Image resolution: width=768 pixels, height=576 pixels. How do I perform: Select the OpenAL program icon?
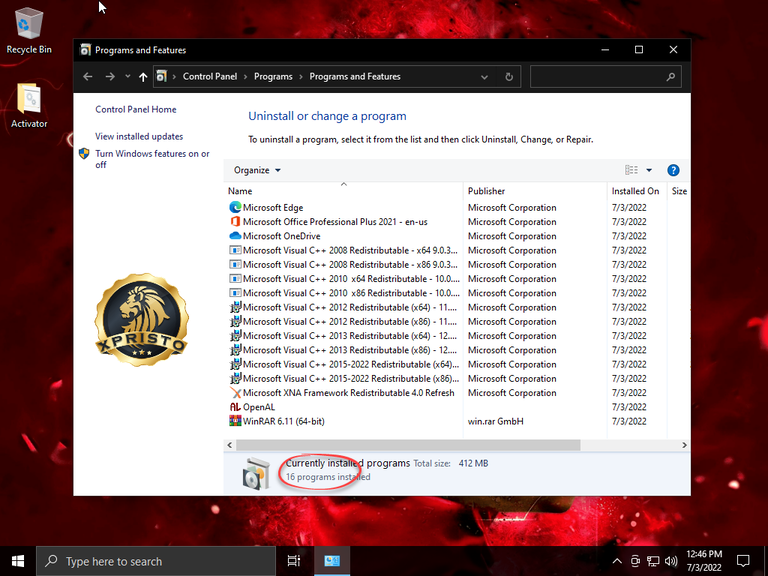(235, 407)
